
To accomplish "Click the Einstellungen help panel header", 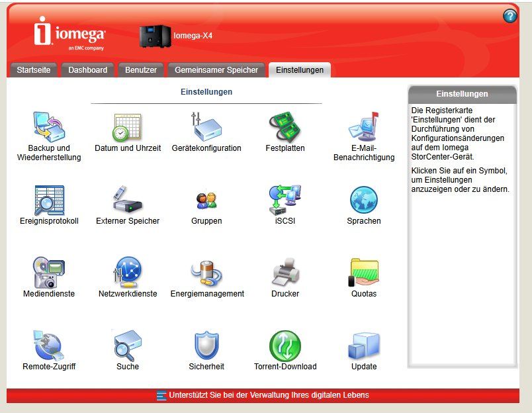I will click(x=462, y=94).
